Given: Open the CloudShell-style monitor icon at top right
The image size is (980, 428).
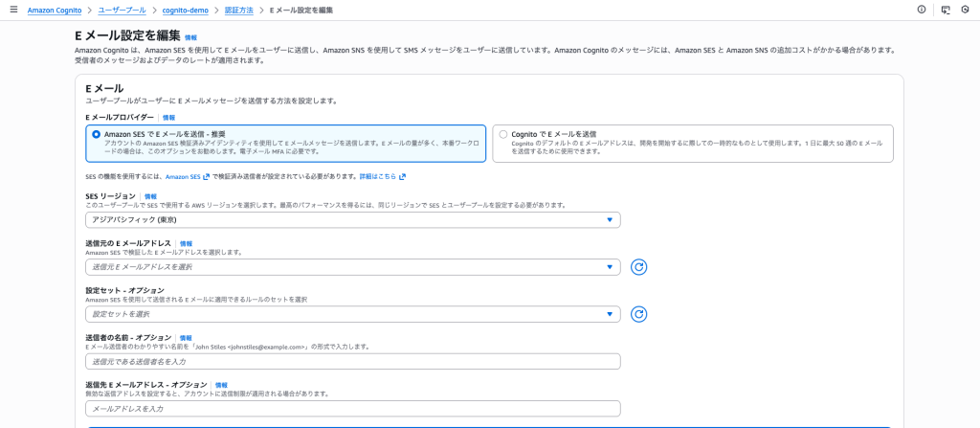Looking at the screenshot, I should (x=946, y=10).
